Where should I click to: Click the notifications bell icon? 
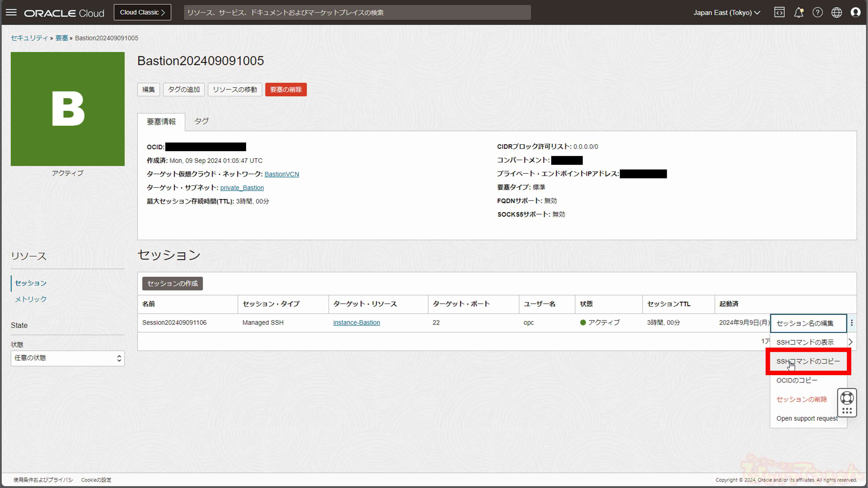click(798, 12)
